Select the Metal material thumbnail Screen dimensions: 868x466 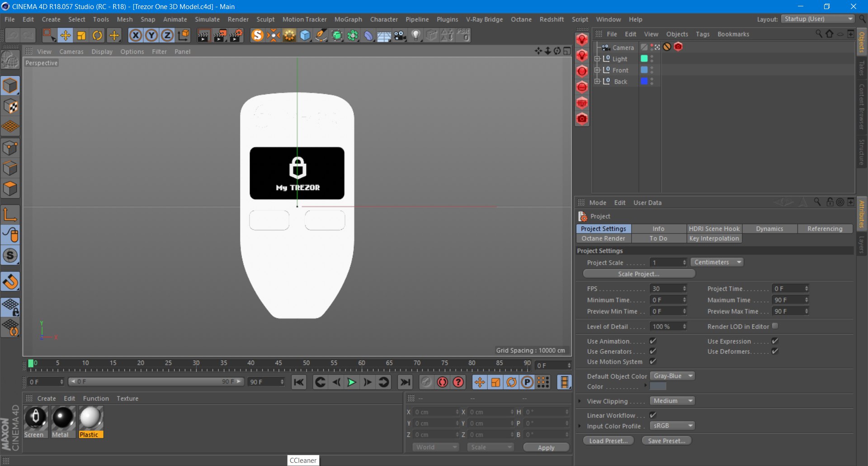(63, 418)
